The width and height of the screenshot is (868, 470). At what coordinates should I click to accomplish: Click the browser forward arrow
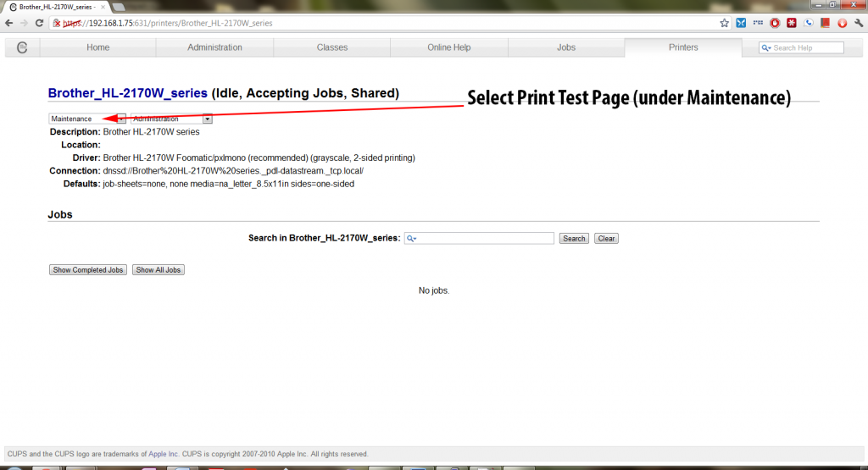[24, 23]
